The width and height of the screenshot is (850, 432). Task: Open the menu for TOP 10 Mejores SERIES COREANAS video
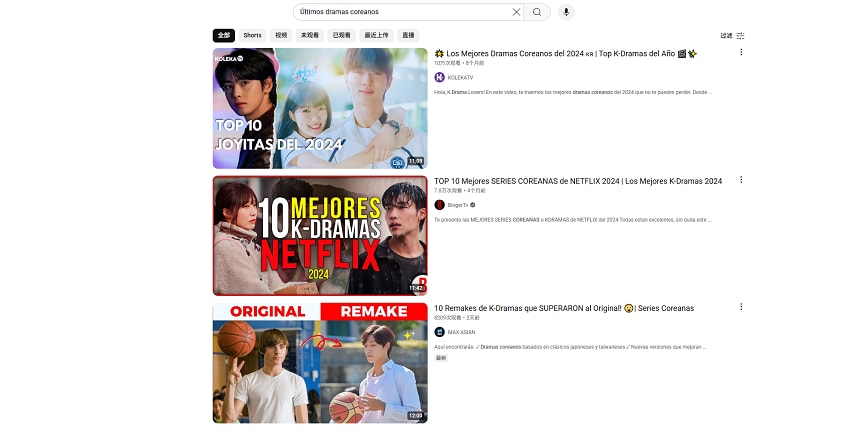741,179
